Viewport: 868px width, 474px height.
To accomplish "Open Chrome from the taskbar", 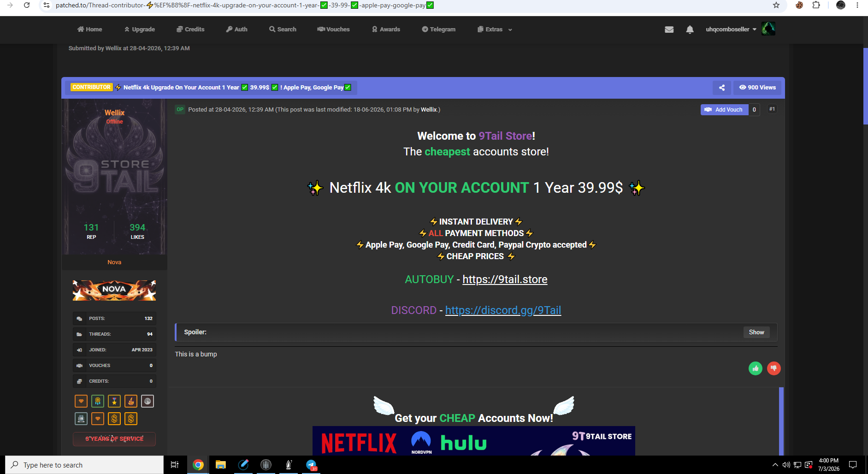I will pos(198,465).
